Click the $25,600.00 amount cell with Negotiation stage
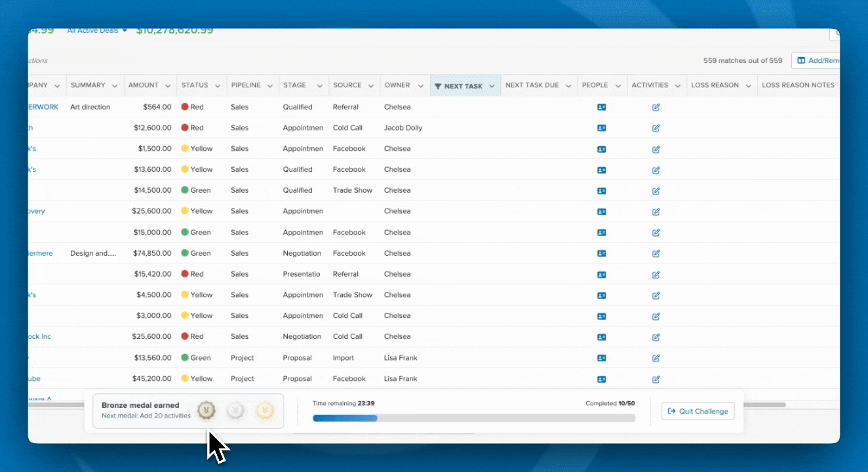 coord(151,336)
